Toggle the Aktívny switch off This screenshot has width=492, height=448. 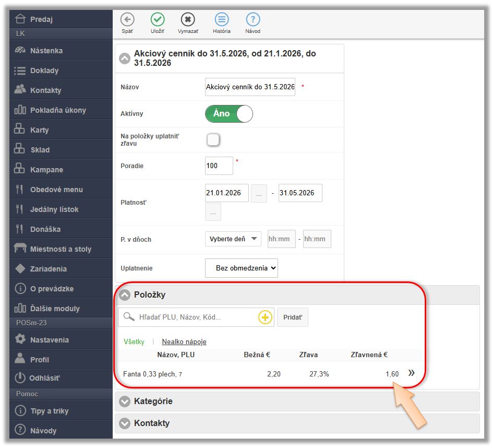coord(229,114)
